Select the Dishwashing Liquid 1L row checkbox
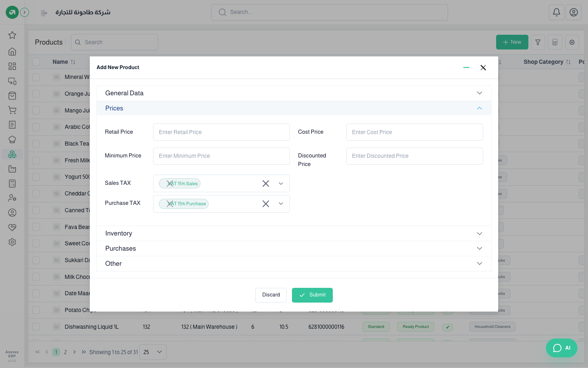Viewport: 588px width, 368px height. coord(36,327)
